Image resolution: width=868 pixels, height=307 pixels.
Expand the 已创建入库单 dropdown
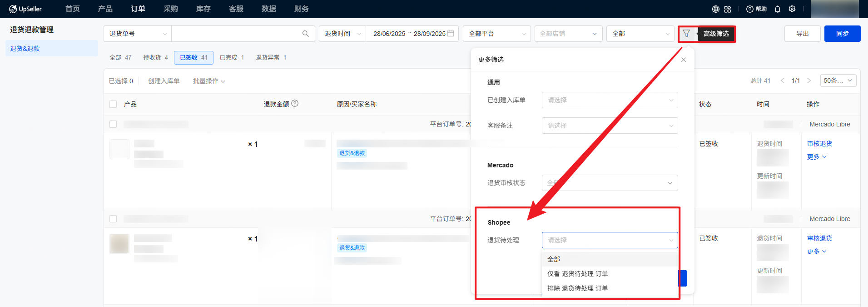610,100
